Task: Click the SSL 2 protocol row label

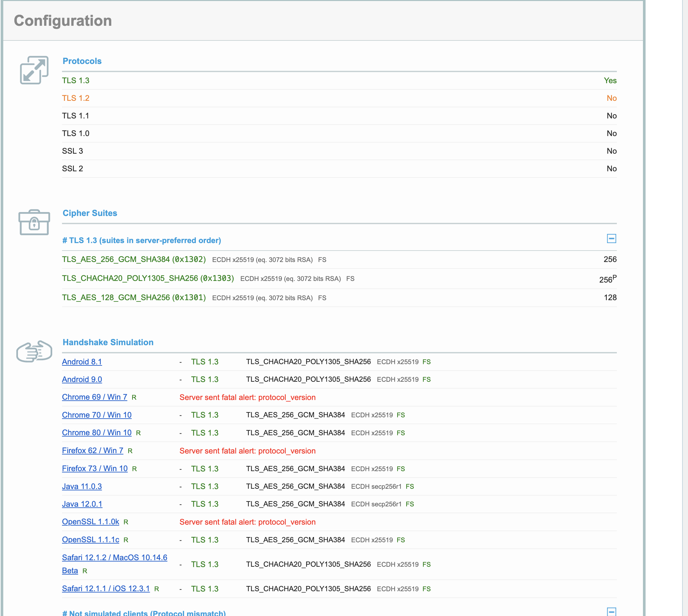Action: pyautogui.click(x=72, y=169)
